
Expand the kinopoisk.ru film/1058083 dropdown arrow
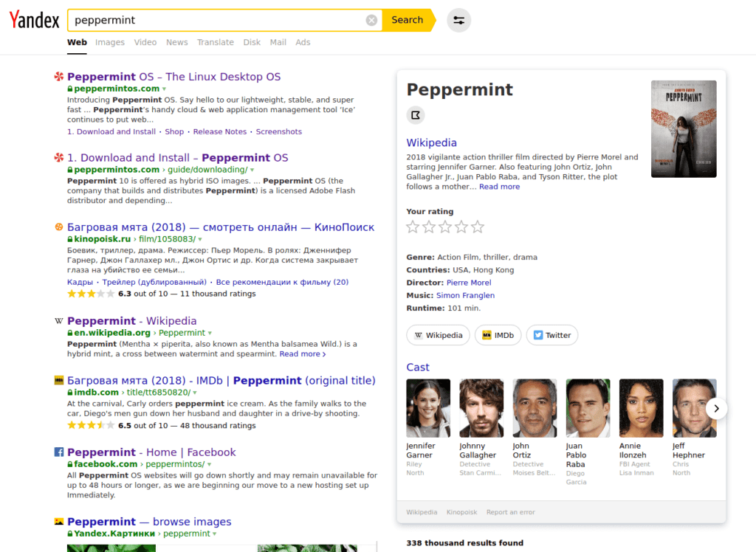200,240
